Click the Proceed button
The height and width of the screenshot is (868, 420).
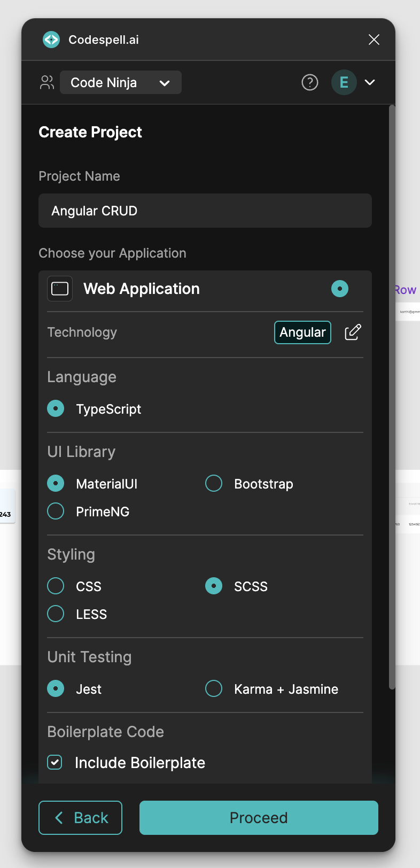pyautogui.click(x=259, y=818)
